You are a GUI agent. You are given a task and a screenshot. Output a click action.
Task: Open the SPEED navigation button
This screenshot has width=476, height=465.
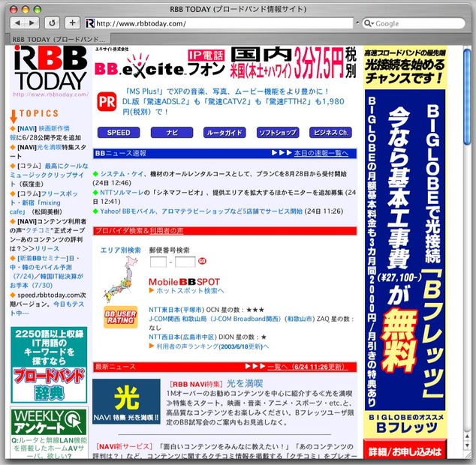point(119,133)
